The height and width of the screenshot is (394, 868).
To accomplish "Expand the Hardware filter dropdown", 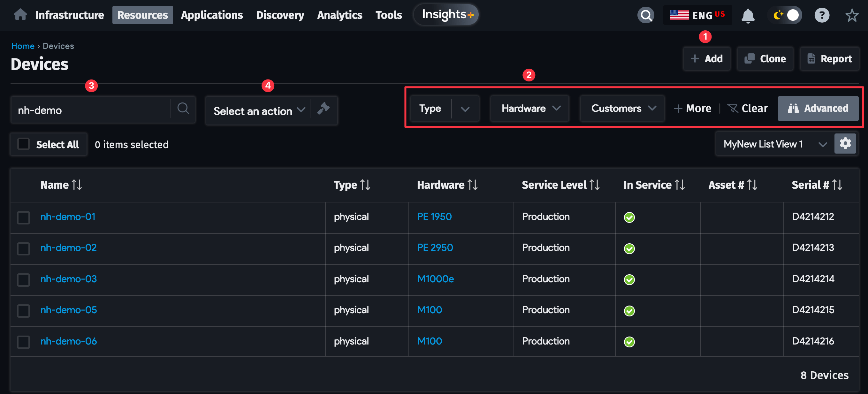I will [x=529, y=109].
